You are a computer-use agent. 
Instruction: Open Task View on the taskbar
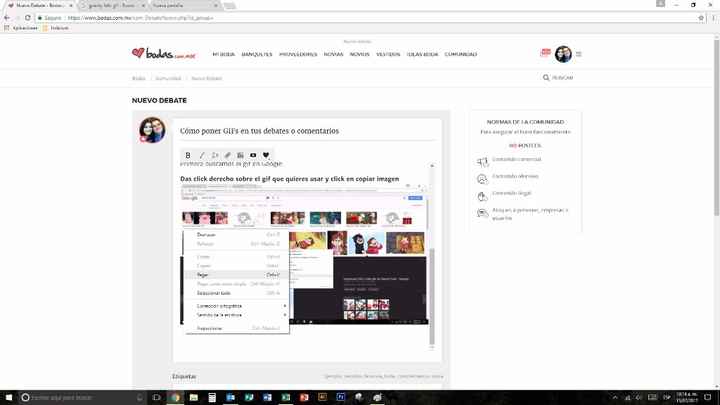[157, 398]
